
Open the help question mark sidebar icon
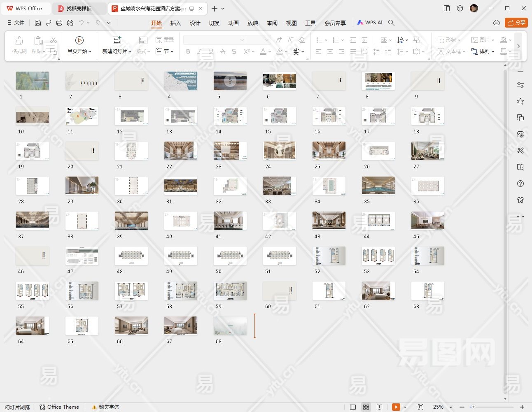tap(520, 184)
